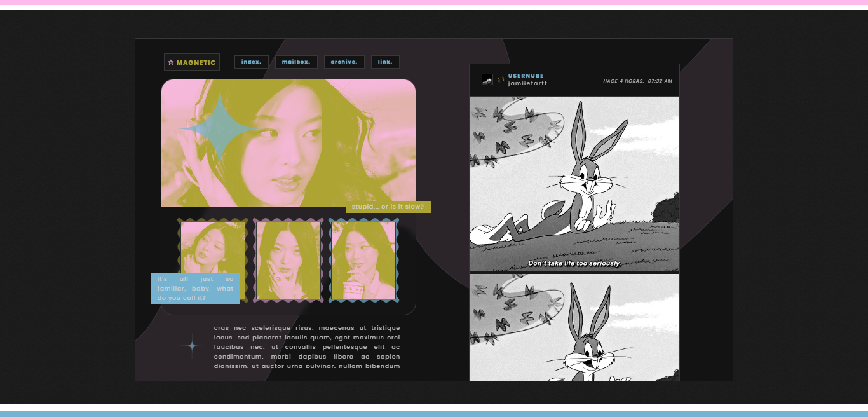Open the mailbox. navigation link
Screen dimensions: 868x417
click(x=296, y=62)
